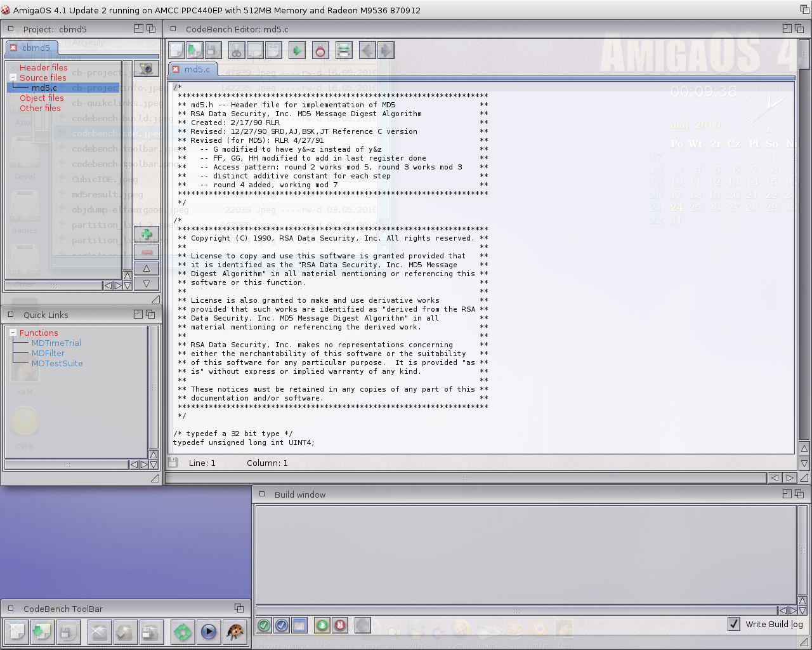Click the blue window icon in the Build window

point(299,625)
